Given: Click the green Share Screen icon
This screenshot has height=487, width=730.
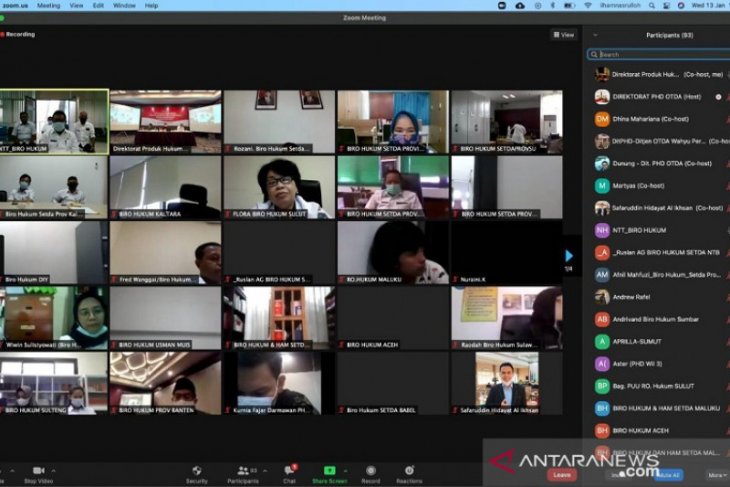Looking at the screenshot, I should [x=330, y=471].
